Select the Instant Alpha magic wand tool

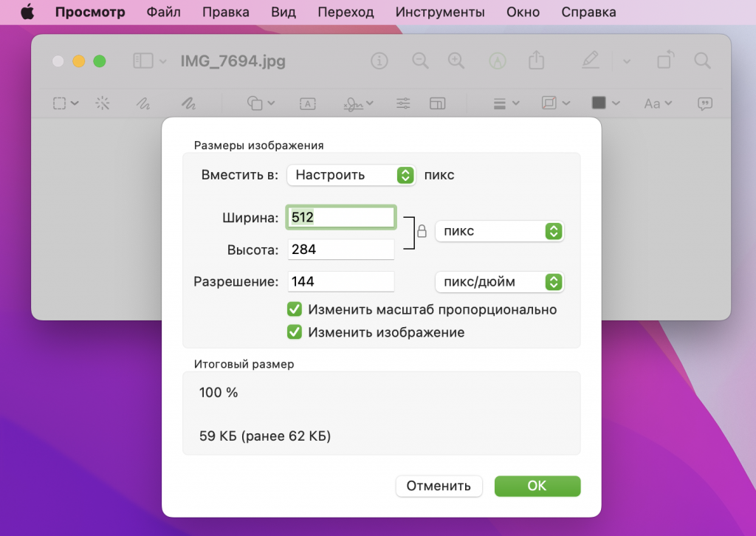coord(103,103)
